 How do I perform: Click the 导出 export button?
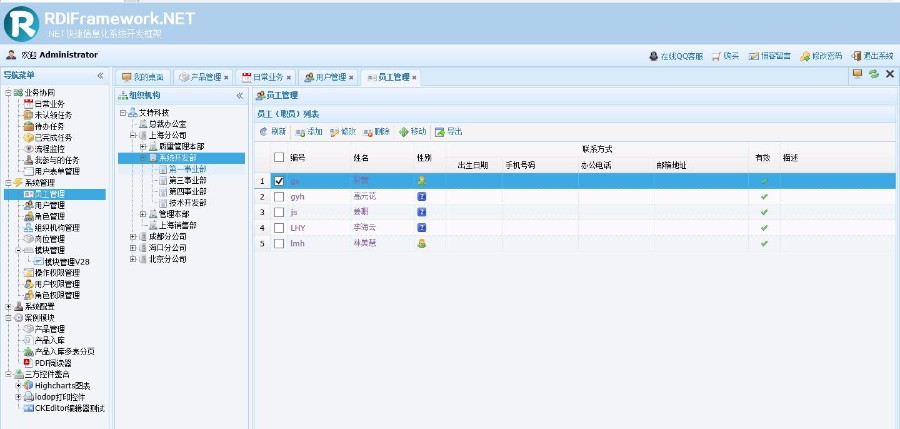click(449, 132)
